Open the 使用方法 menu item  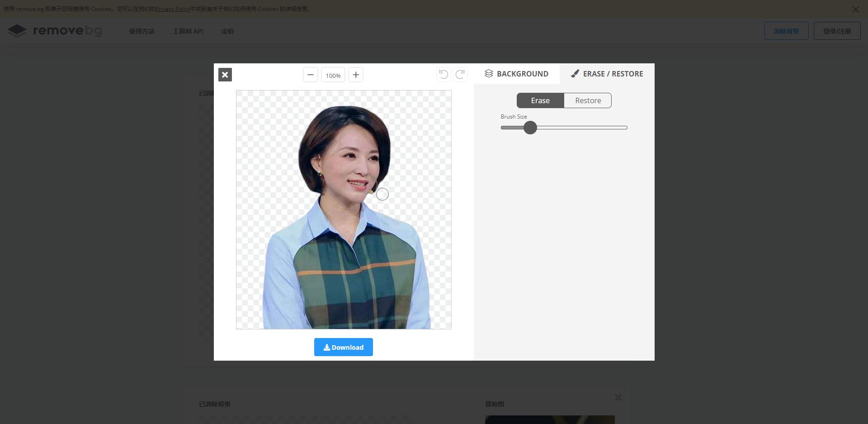click(x=142, y=31)
